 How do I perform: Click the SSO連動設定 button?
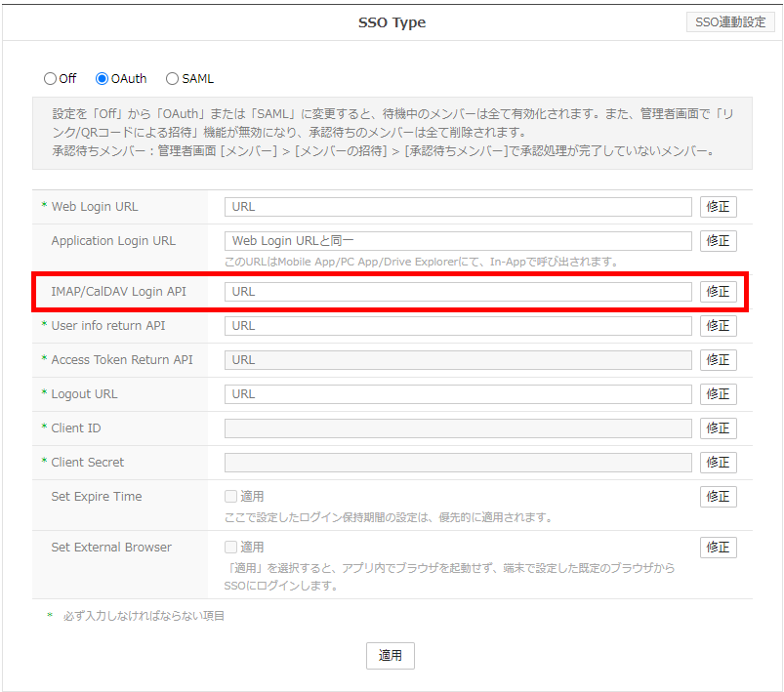coord(728,21)
